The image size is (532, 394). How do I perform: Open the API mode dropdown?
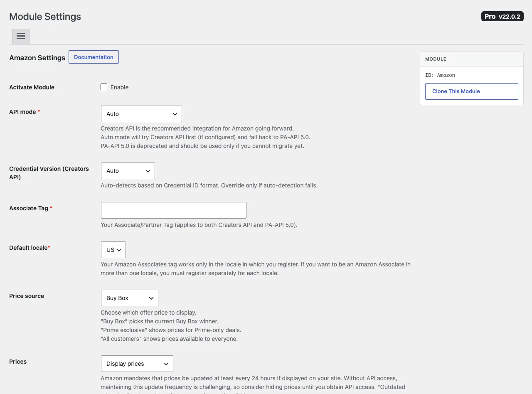coord(141,114)
